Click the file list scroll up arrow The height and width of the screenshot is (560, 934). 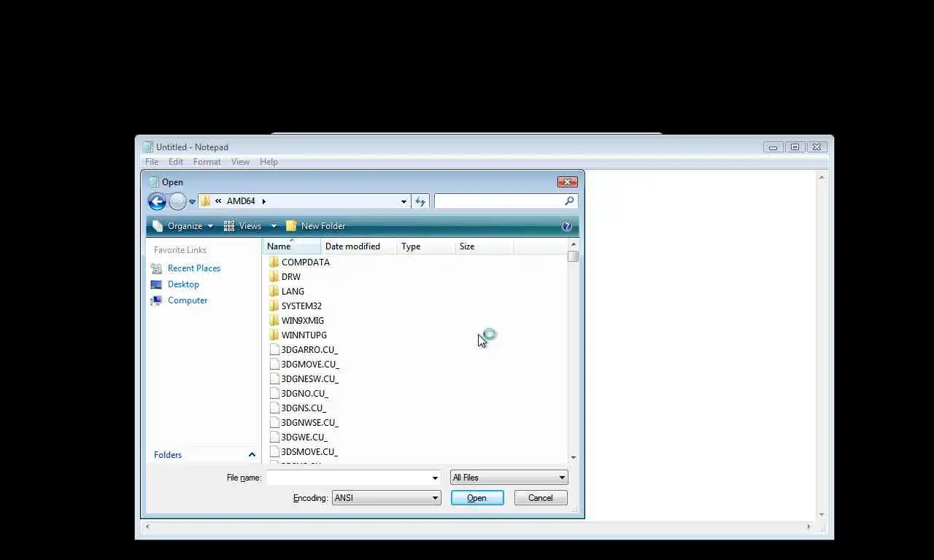point(574,245)
